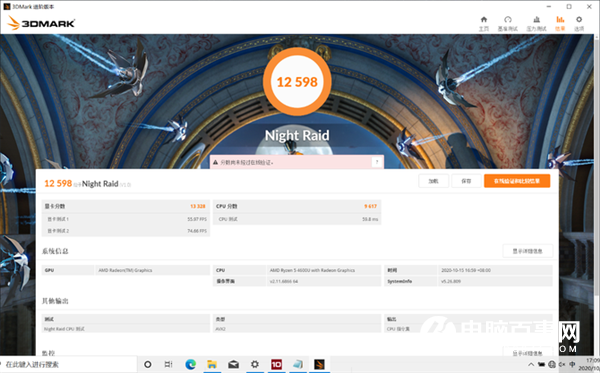The image size is (600, 373).
Task: Click CPU score value 9 617
Action: pos(370,206)
